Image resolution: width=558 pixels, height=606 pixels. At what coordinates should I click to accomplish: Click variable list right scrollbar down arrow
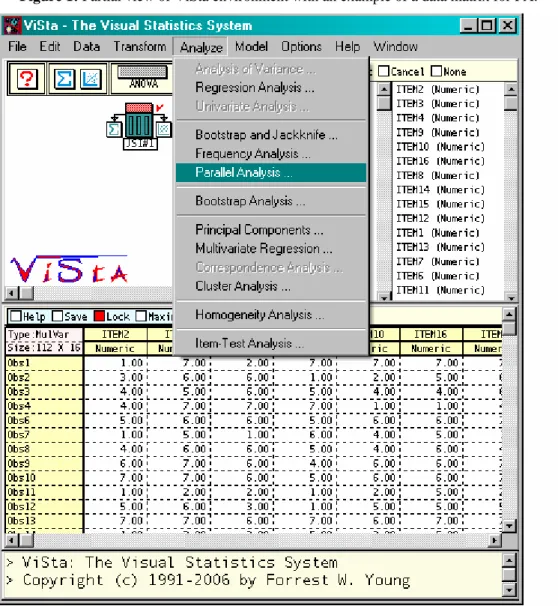tap(511, 298)
